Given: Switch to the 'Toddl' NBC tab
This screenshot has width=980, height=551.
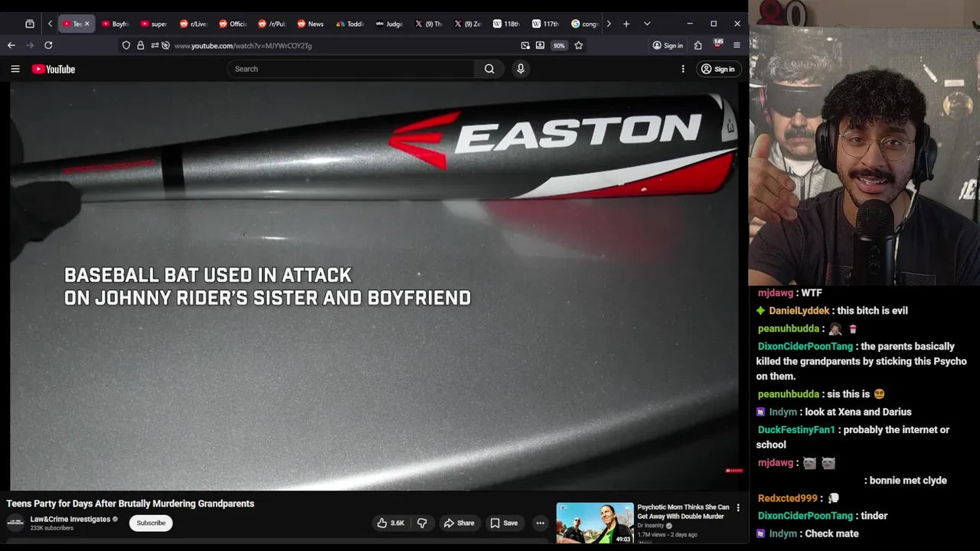Looking at the screenshot, I should pos(350,24).
